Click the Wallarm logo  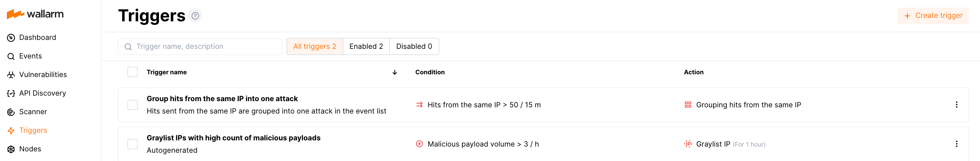(35, 14)
